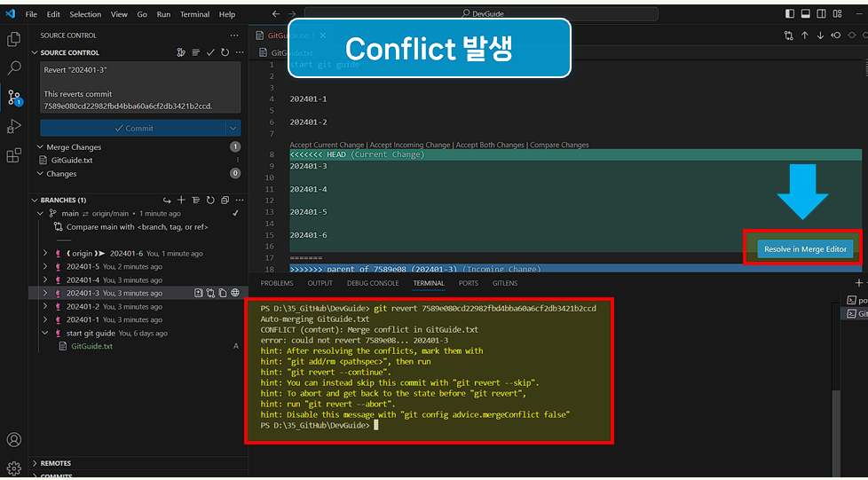This screenshot has height=480, width=868.
Task: Click Accept Current Change link
Action: tap(327, 145)
